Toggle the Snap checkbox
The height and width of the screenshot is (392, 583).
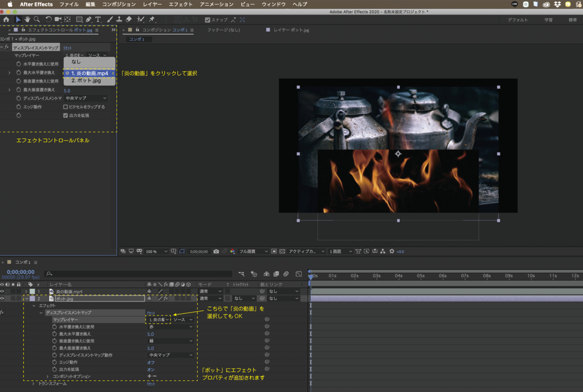(208, 20)
